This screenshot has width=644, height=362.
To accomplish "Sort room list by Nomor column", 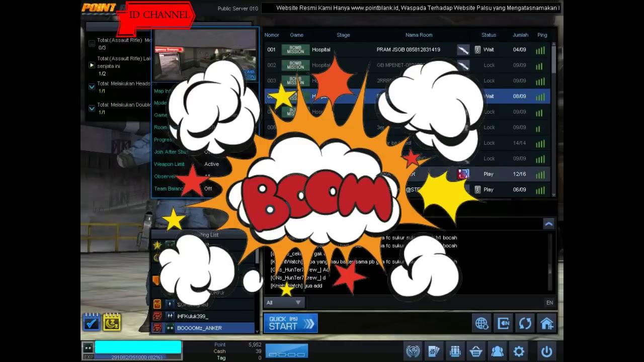I will pyautogui.click(x=272, y=35).
